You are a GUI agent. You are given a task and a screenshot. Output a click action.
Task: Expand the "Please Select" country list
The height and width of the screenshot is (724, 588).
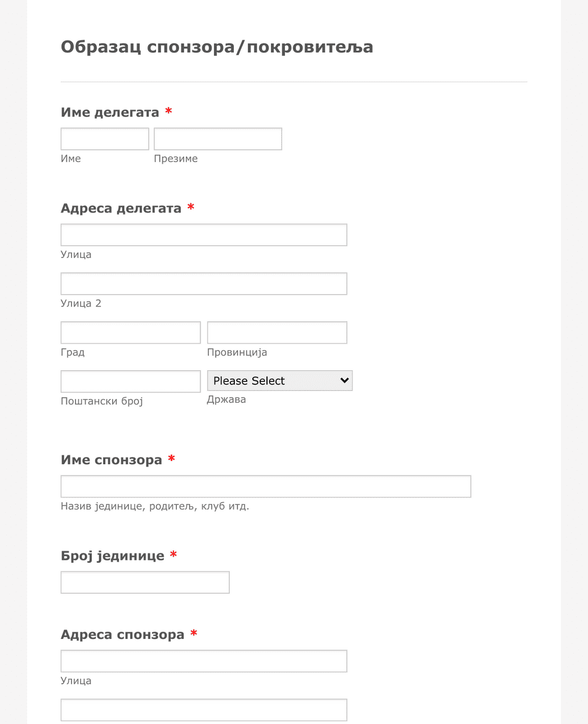(x=279, y=380)
